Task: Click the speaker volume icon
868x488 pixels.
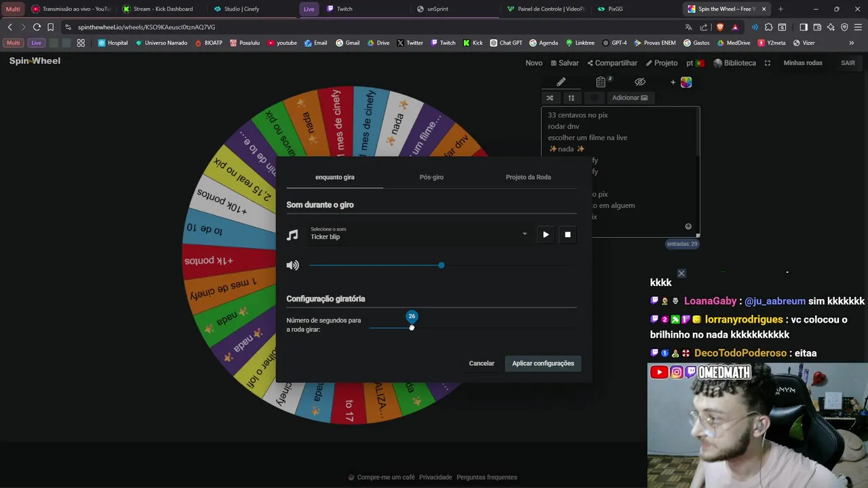Action: point(292,265)
